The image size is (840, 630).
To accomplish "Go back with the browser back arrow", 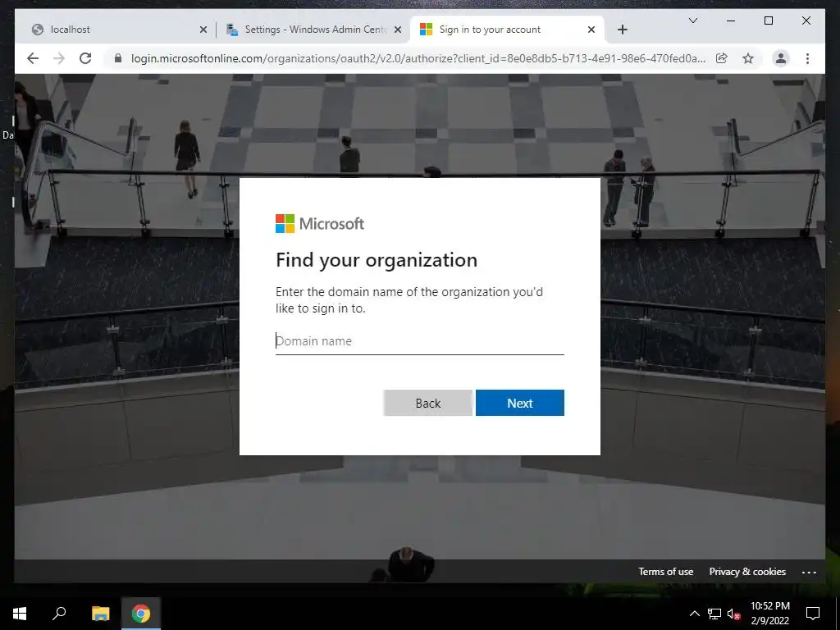I will click(x=33, y=58).
